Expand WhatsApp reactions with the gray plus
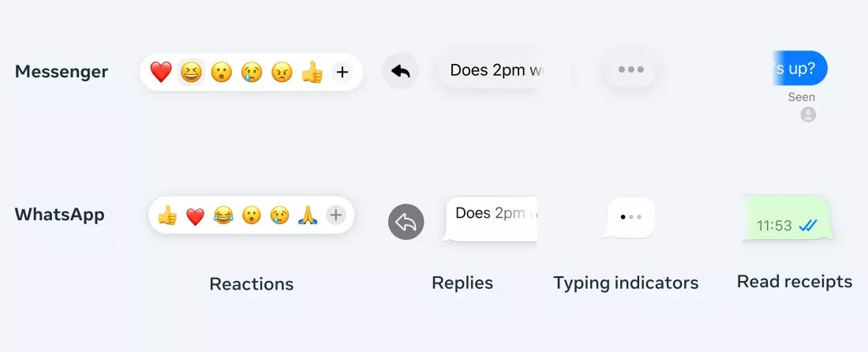This screenshot has height=352, width=868. click(336, 215)
